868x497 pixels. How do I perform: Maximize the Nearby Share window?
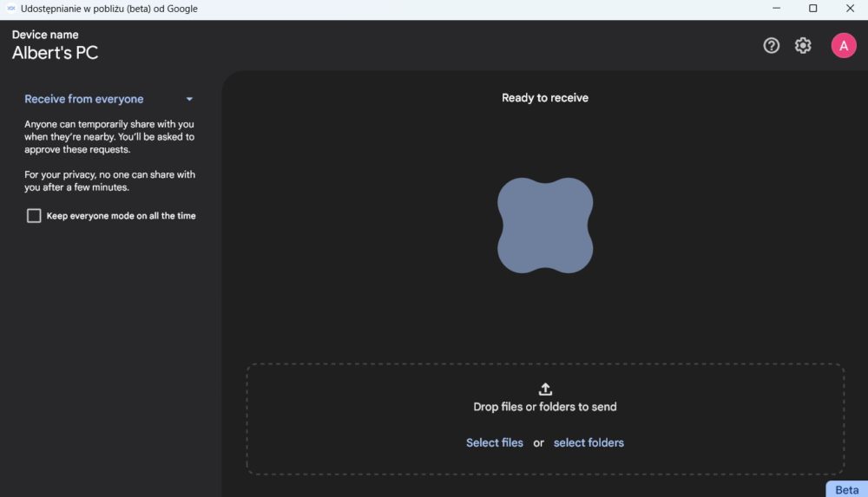(x=812, y=9)
